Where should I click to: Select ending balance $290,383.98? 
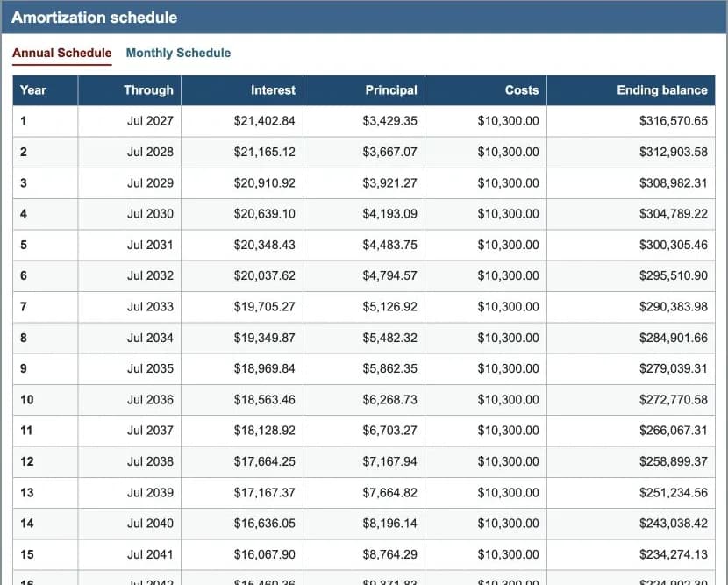(x=674, y=307)
